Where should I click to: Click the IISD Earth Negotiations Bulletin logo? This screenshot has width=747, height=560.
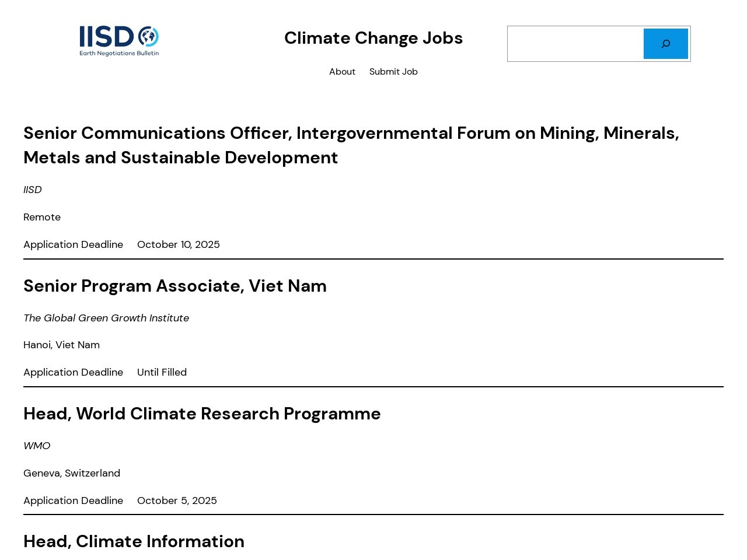(119, 41)
